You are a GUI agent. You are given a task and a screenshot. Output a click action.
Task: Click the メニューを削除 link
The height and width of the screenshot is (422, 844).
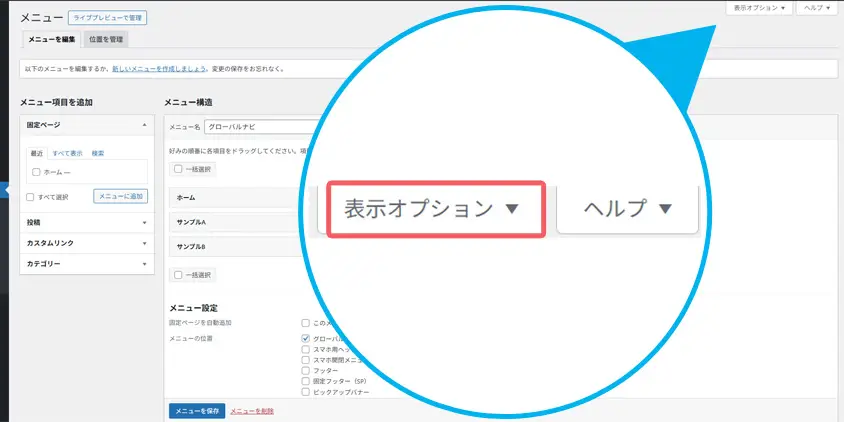tap(252, 411)
